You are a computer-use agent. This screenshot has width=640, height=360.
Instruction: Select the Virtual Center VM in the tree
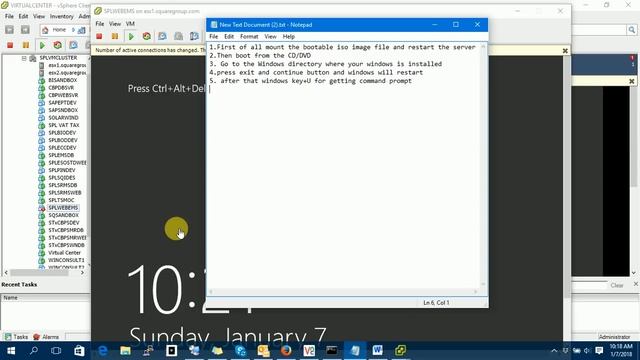[x=64, y=253]
